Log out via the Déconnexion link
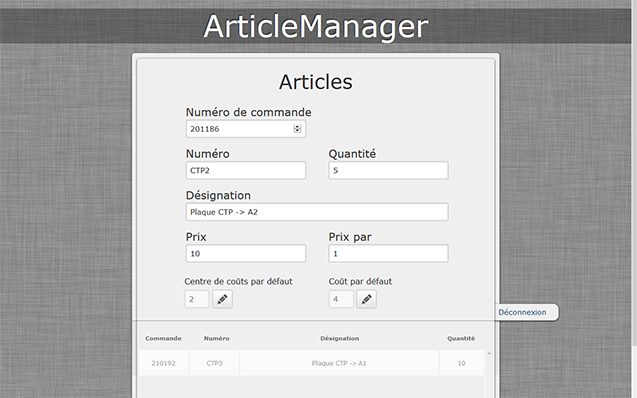Viewport: 637px width, 398px height. (x=522, y=312)
